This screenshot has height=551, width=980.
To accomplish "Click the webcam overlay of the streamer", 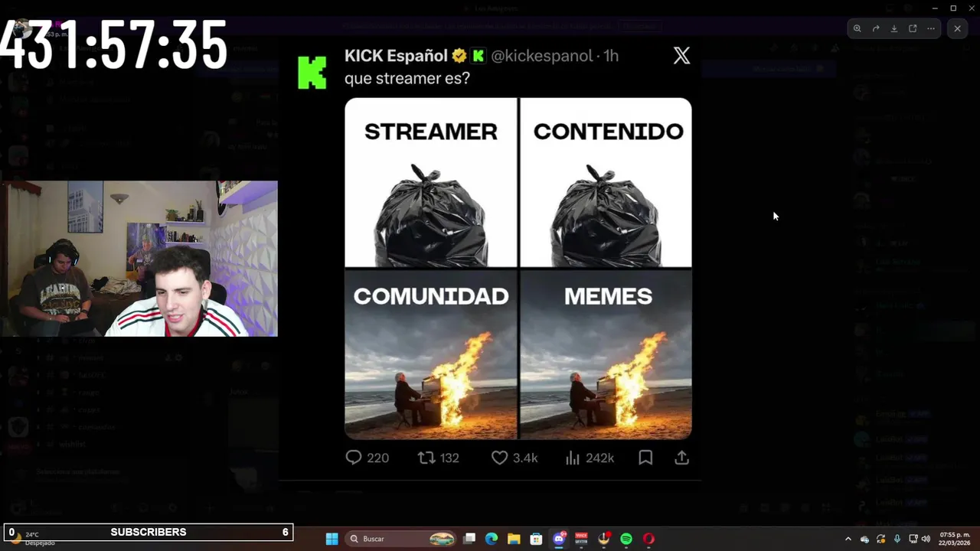I will 139,259.
